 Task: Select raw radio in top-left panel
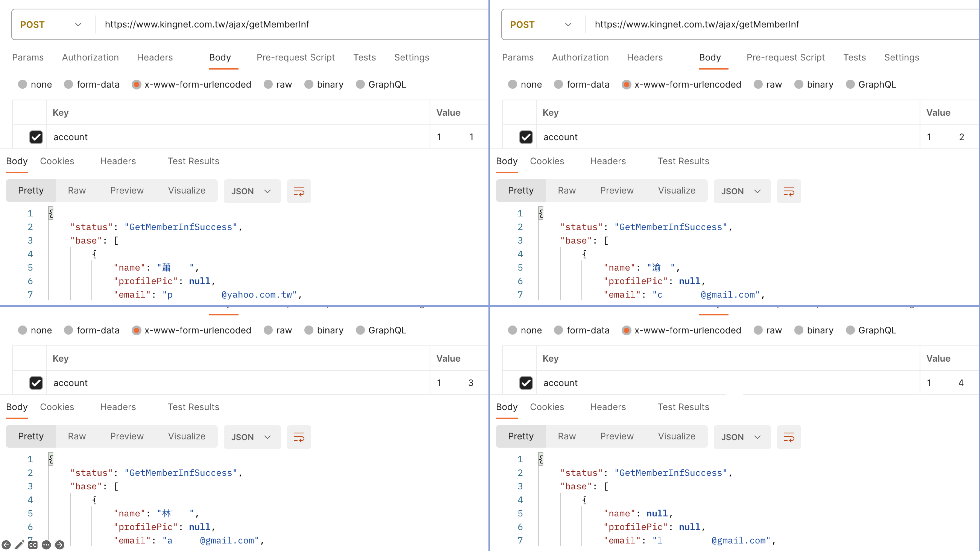[268, 84]
